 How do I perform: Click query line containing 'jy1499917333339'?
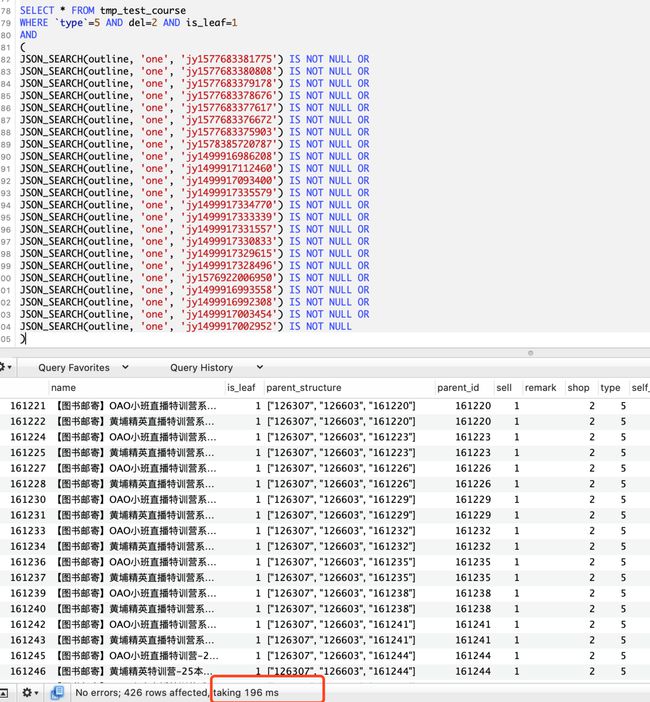tap(195, 217)
